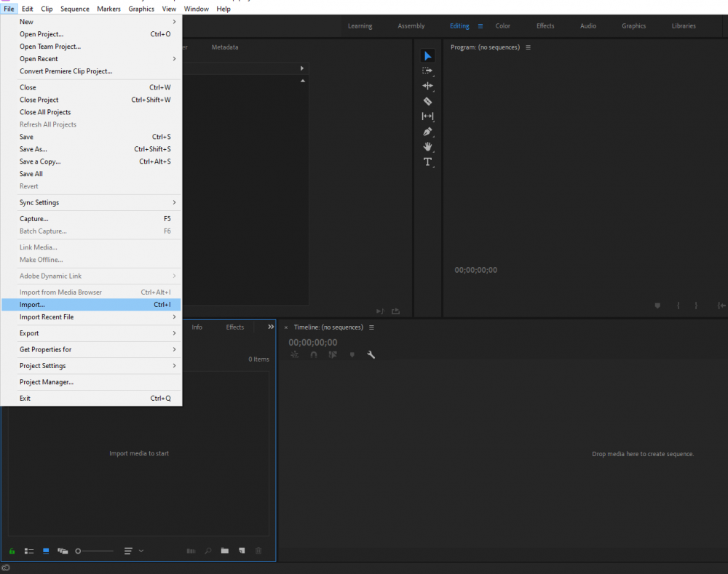Select the Track Select Forward tool
The width and height of the screenshot is (728, 574).
(x=427, y=71)
